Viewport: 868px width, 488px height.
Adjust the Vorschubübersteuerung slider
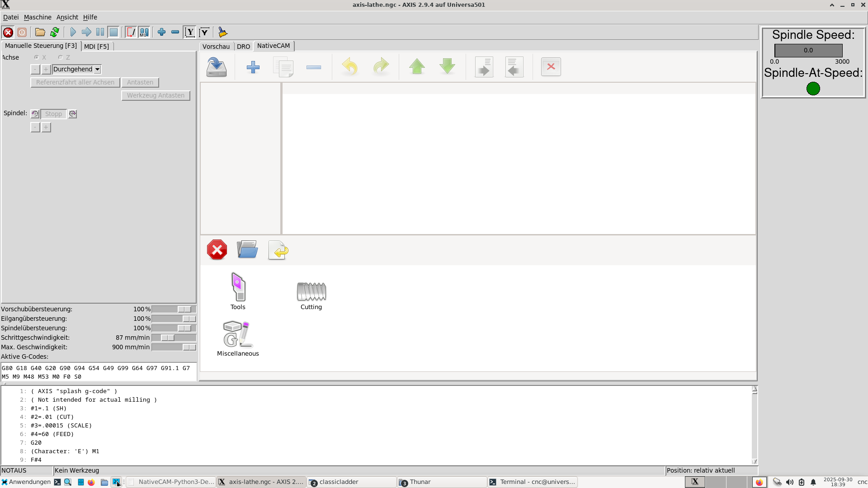[184, 310]
